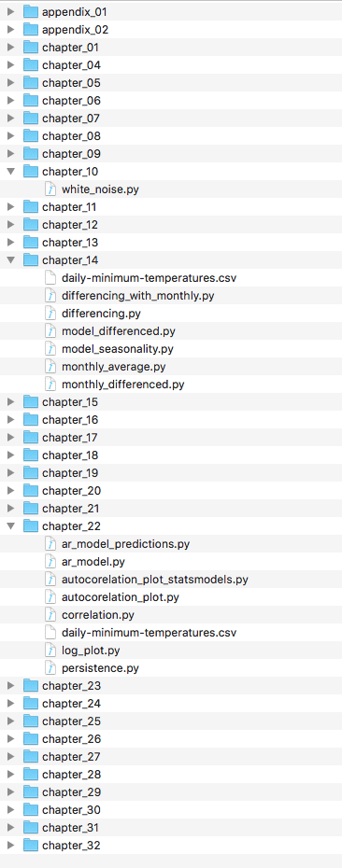Viewport: 342px width, 868px height.
Task: Click the appendix_02 folder icon
Action: [x=31, y=29]
